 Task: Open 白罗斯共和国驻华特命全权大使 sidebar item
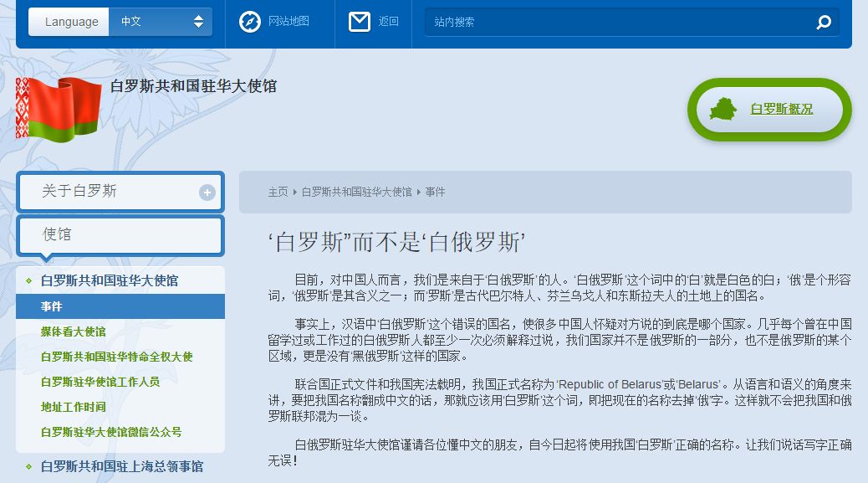pyautogui.click(x=116, y=357)
